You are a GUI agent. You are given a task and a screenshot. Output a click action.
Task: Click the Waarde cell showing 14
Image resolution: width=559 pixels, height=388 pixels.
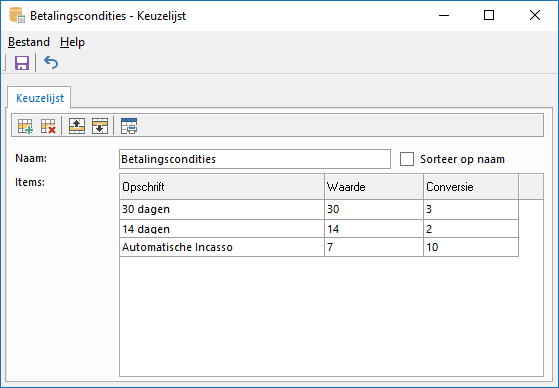[374, 229]
